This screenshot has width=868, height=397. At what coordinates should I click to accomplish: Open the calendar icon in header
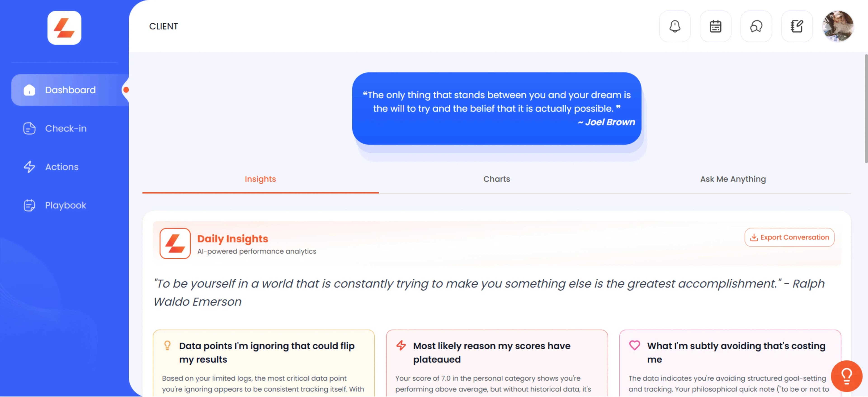click(x=715, y=26)
